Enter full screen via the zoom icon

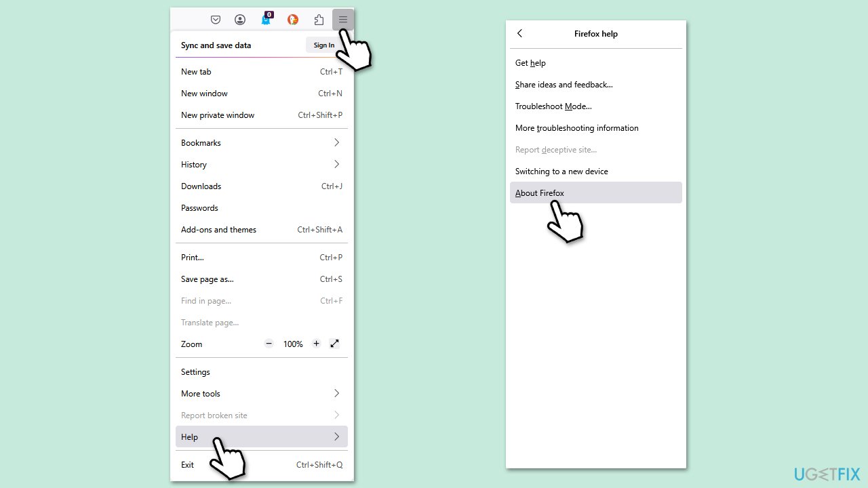pos(334,344)
